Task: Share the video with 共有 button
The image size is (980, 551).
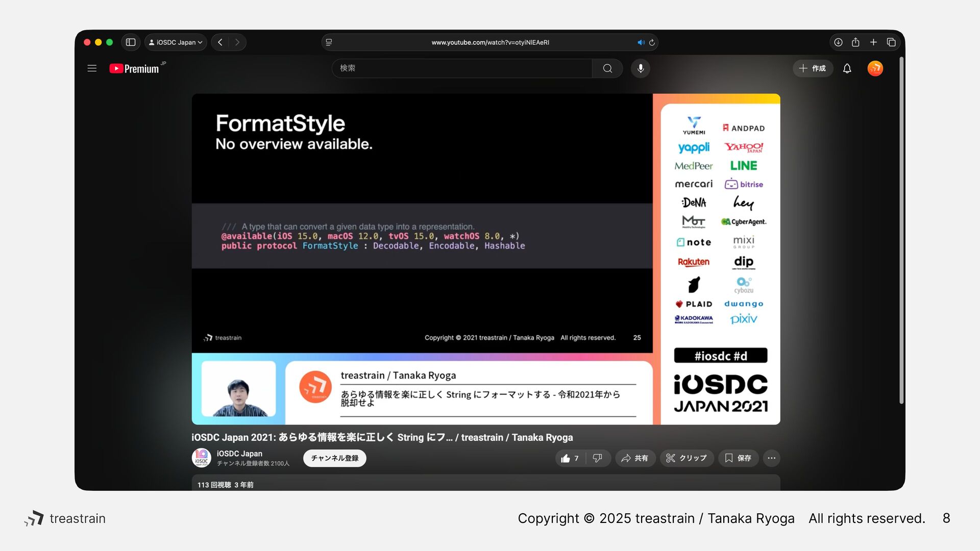Action: (635, 458)
